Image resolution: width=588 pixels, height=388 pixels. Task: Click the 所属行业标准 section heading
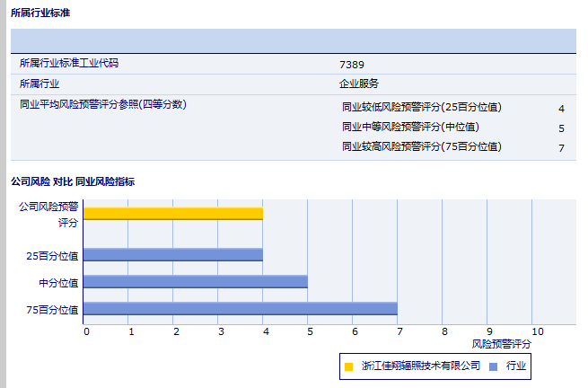pyautogui.click(x=40, y=13)
